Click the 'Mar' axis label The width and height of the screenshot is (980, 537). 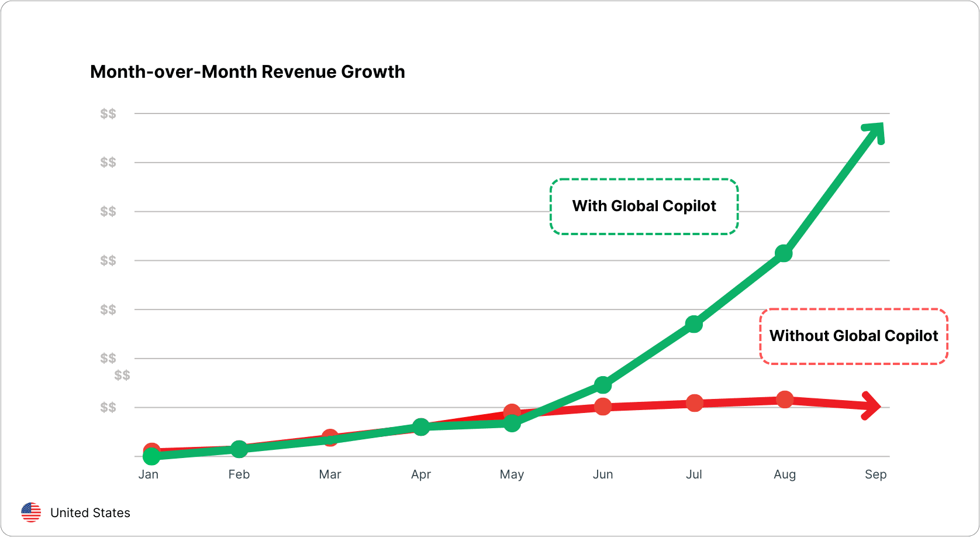coord(330,474)
